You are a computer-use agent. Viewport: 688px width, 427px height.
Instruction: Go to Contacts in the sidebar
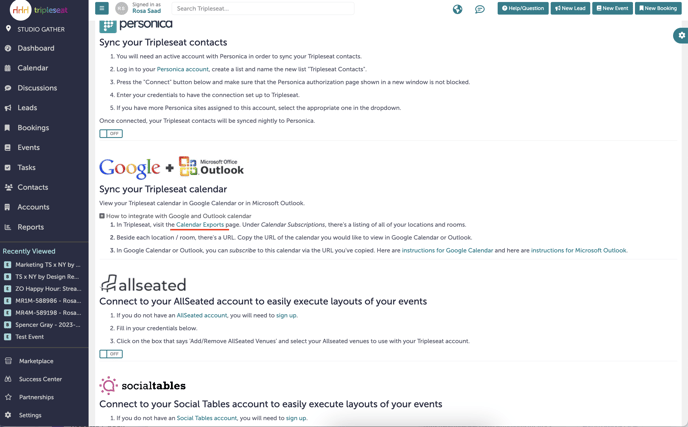point(32,187)
